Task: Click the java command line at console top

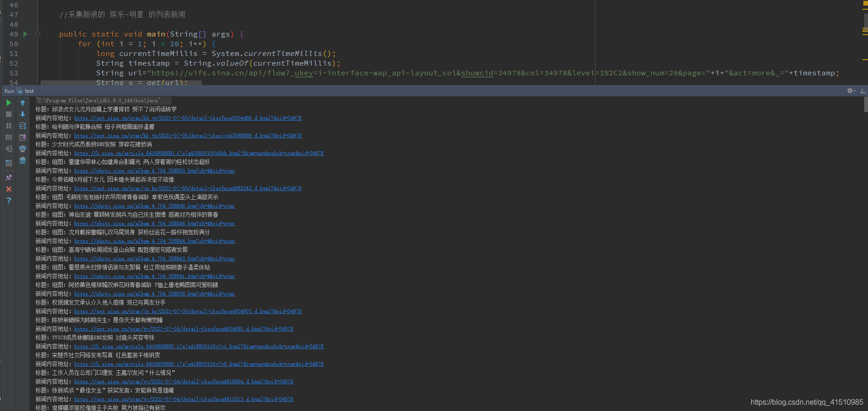Action: (x=103, y=100)
